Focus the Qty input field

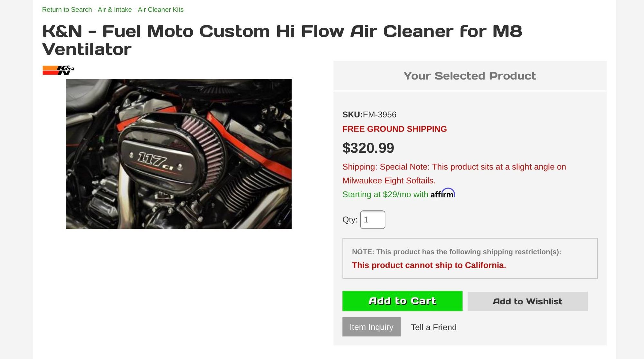point(373,220)
